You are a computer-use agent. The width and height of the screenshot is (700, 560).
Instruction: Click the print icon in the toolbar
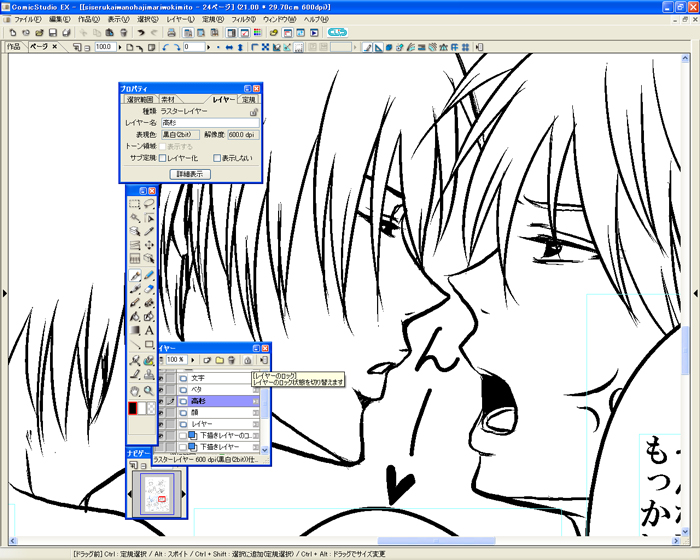coord(171,33)
